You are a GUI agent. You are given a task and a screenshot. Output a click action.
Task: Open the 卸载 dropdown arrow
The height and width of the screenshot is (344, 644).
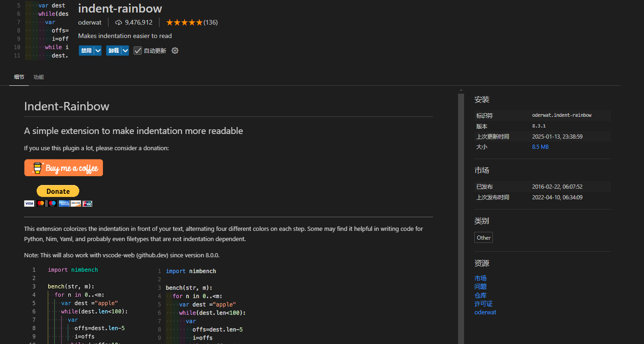(125, 51)
